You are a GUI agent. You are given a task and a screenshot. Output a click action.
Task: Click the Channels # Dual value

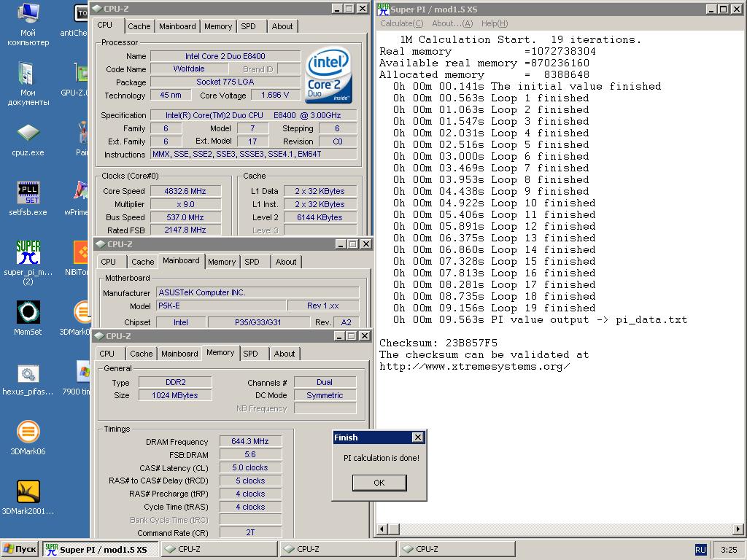coord(325,382)
